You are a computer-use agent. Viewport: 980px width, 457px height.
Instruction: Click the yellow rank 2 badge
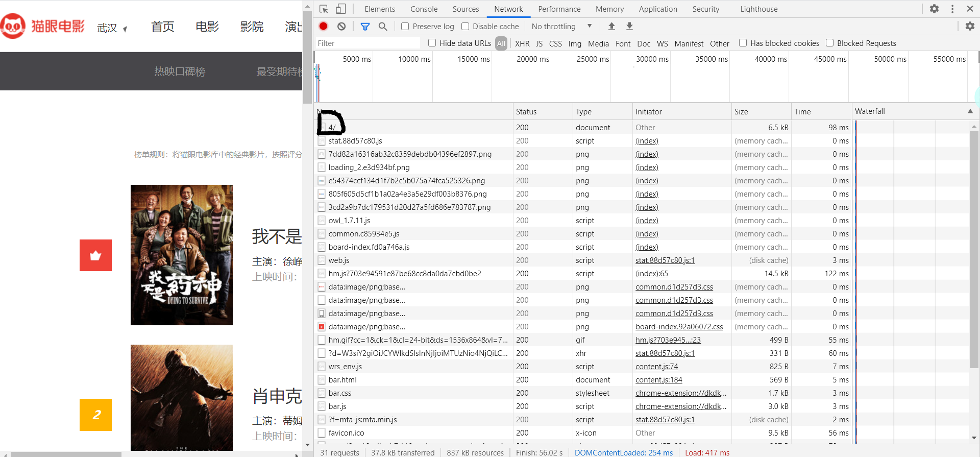[95, 415]
